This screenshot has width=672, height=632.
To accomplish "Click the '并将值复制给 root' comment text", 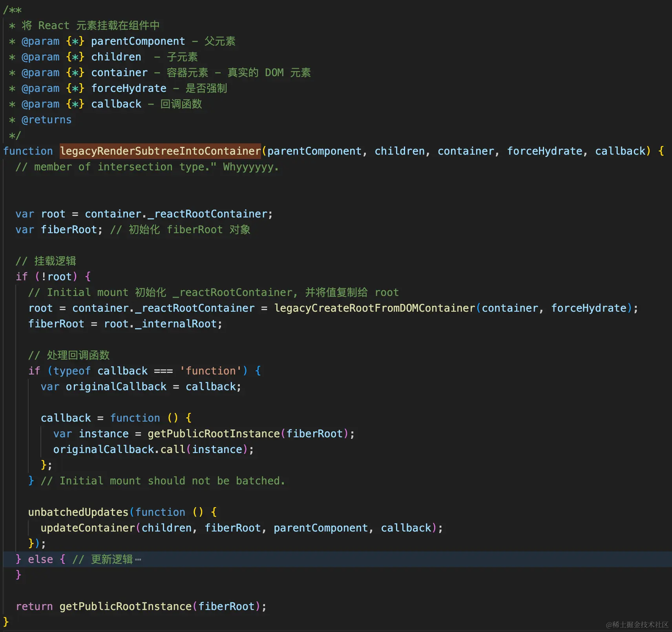I will pos(352,292).
